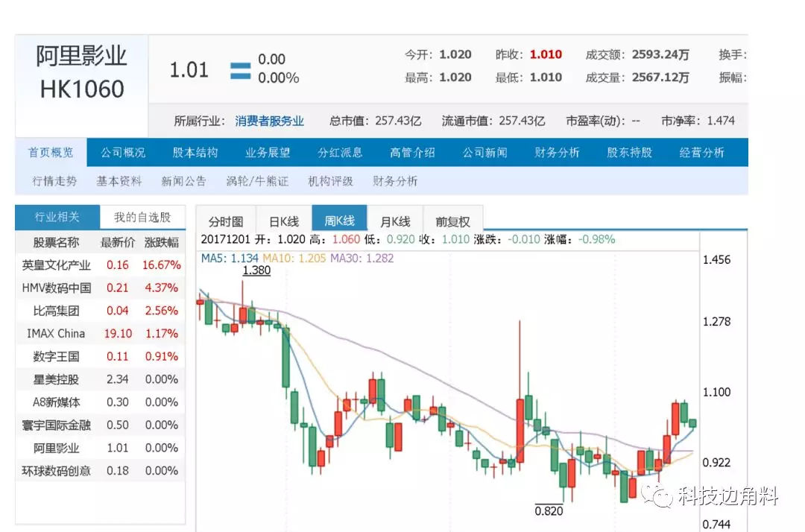
Task: Click the MA30: 1.282 indicator label
Action: [362, 259]
